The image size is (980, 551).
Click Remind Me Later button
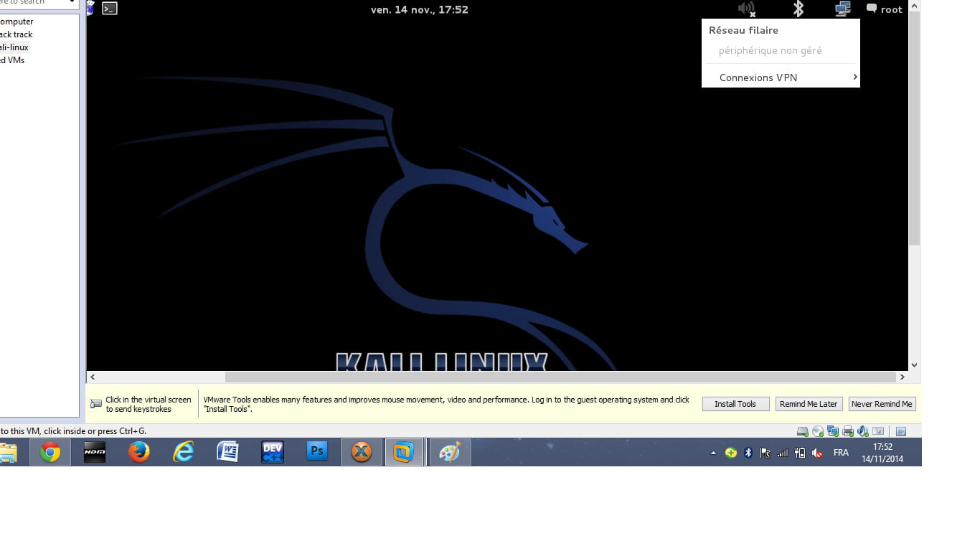(x=809, y=404)
